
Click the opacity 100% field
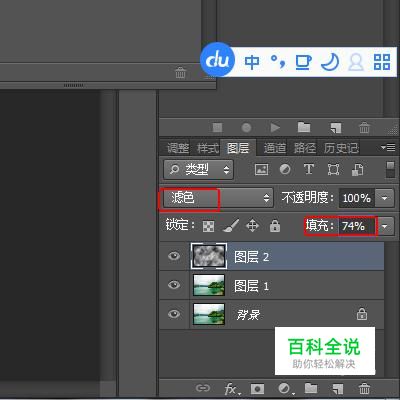pyautogui.click(x=357, y=198)
